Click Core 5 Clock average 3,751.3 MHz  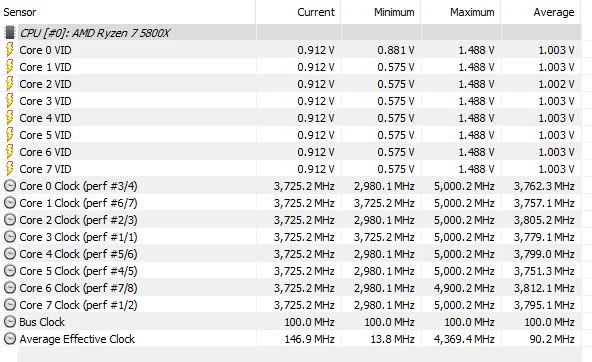[544, 271]
